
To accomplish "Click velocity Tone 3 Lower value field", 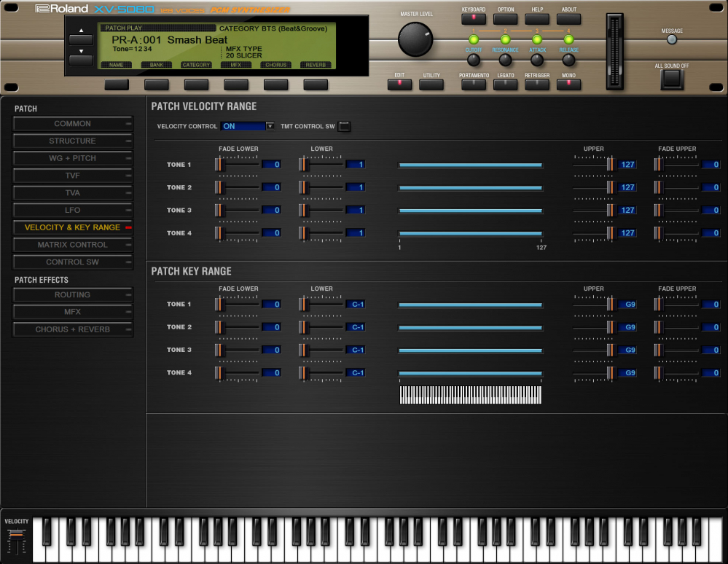I will (x=355, y=210).
